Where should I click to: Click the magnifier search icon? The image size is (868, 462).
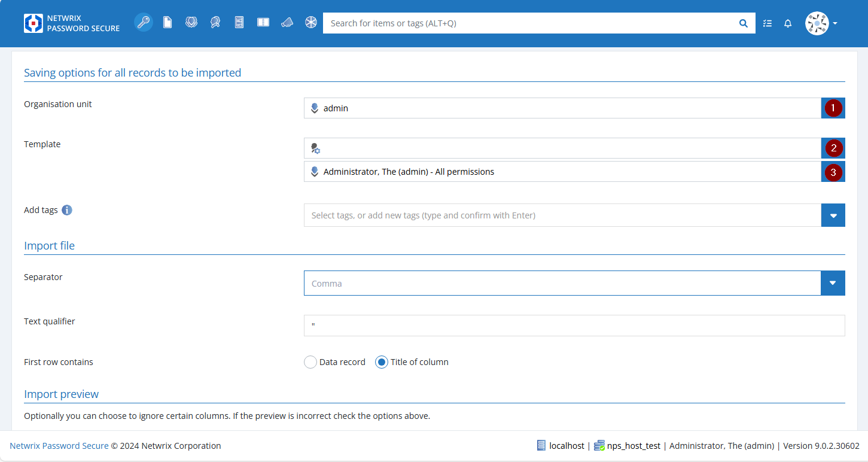pos(744,23)
